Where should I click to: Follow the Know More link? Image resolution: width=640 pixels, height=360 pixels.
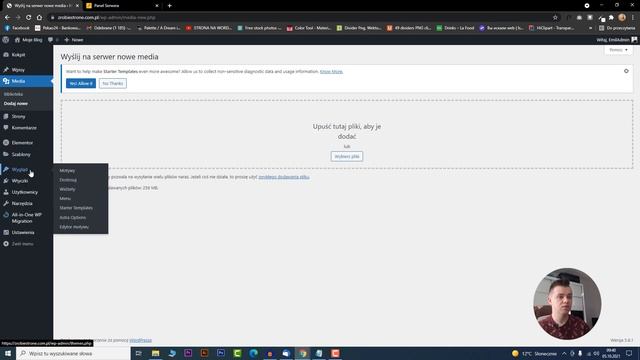coord(331,71)
